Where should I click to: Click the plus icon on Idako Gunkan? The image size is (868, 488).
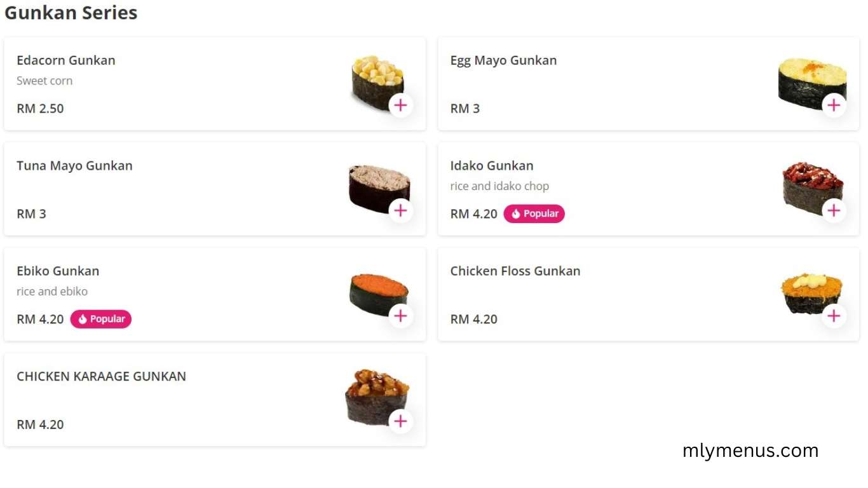pos(834,210)
